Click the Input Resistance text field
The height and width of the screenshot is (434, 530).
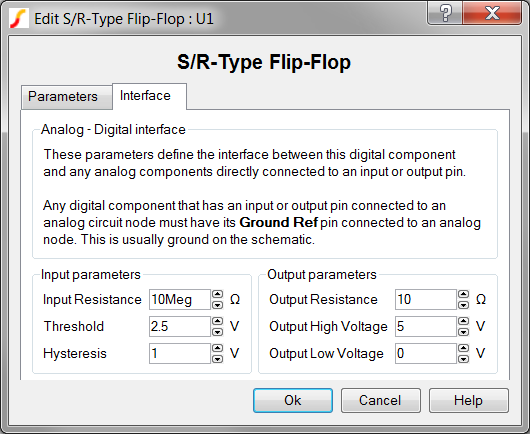point(180,299)
